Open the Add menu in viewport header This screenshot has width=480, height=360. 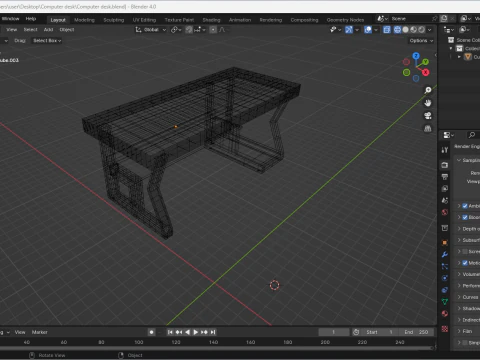(48, 30)
